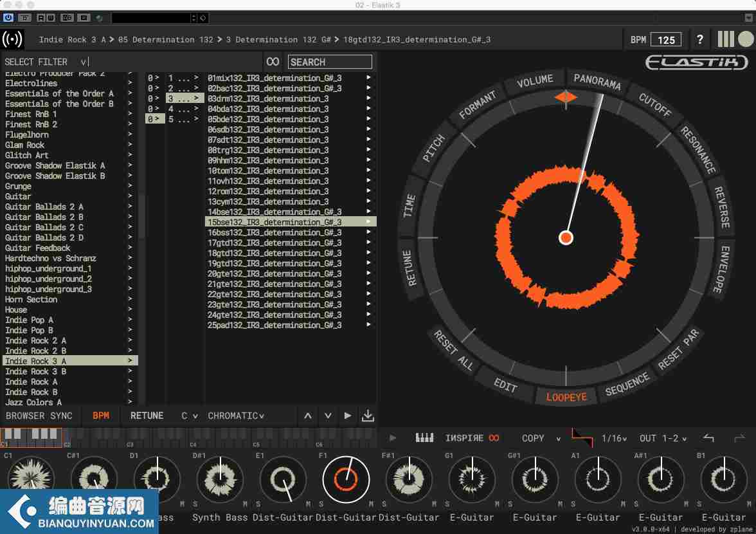Solo the A1 E-Guitar pad
The image size is (756, 534).
click(x=573, y=504)
